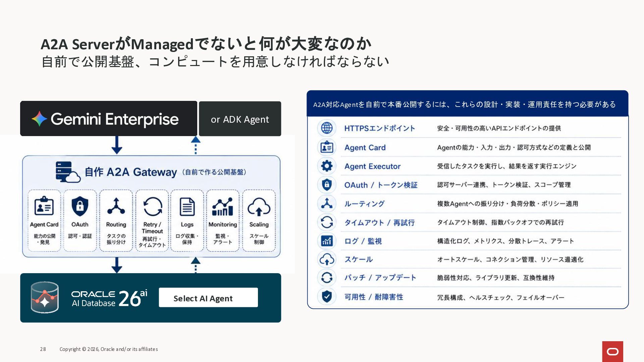Click the Gemini Enterprise banner text
644x362 pixels.
tap(115, 119)
